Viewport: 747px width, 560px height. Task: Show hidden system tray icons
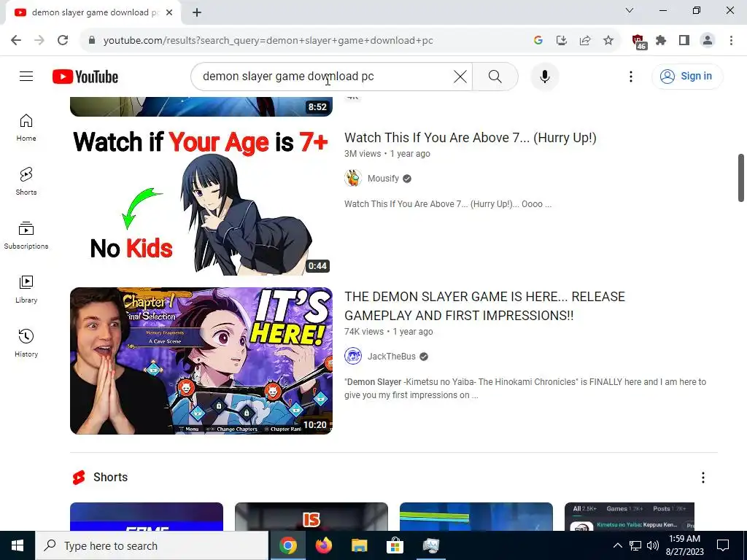click(617, 545)
